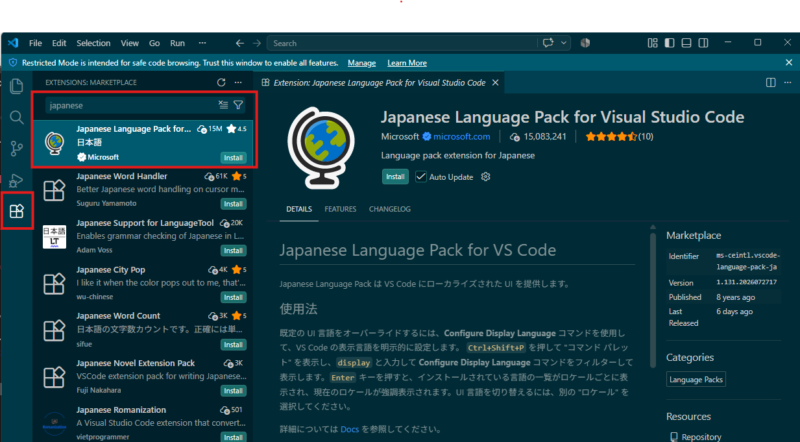Viewport: 800px width, 442px height.
Task: Select Japanese Word Count in results
Action: (x=143, y=330)
